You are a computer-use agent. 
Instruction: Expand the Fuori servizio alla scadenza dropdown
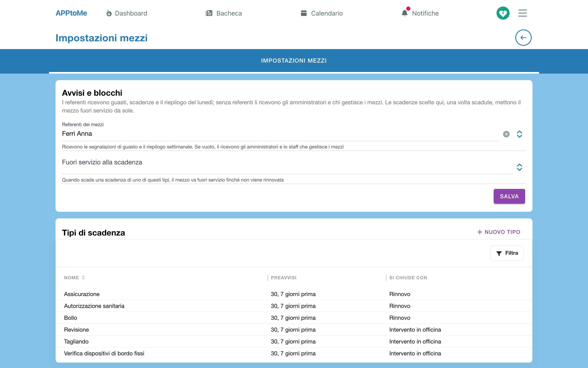519,167
